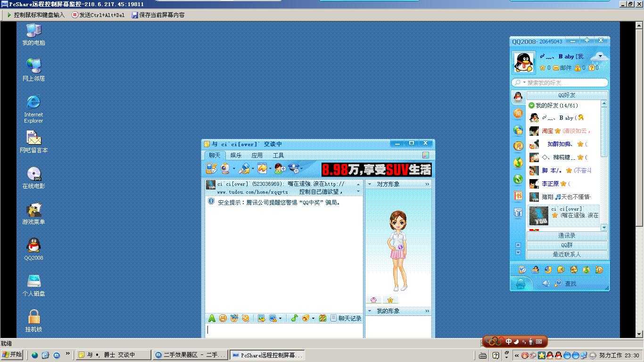
Task: Switch to the 娱乐 tab
Action: tap(236, 155)
